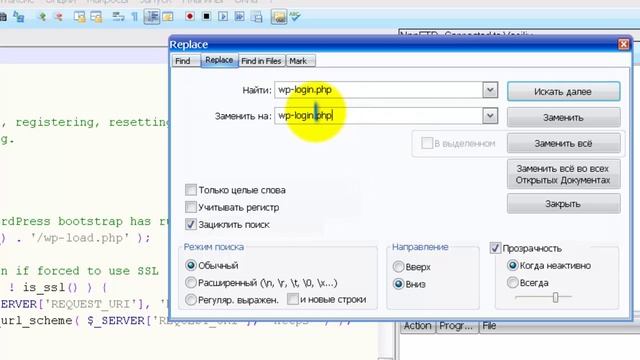Select the 'Регуляр. выражен.' radio button

(191, 300)
